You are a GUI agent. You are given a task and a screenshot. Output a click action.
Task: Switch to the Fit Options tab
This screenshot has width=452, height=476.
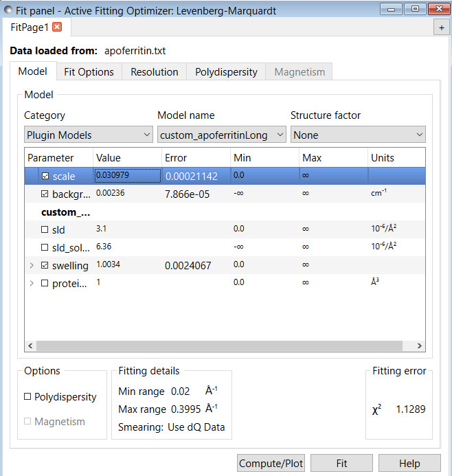pyautogui.click(x=88, y=72)
